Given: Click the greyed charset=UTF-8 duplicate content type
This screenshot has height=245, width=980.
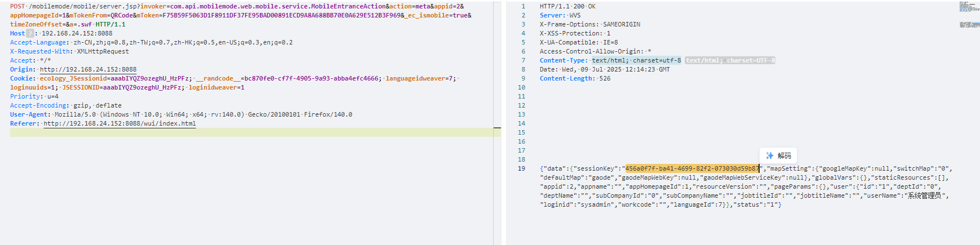Looking at the screenshot, I should (x=730, y=60).
